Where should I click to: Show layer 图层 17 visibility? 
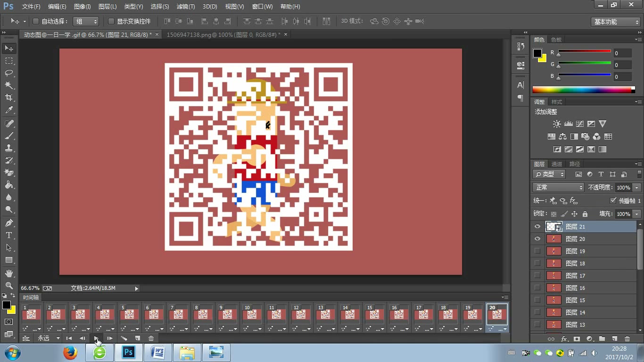coord(537,276)
